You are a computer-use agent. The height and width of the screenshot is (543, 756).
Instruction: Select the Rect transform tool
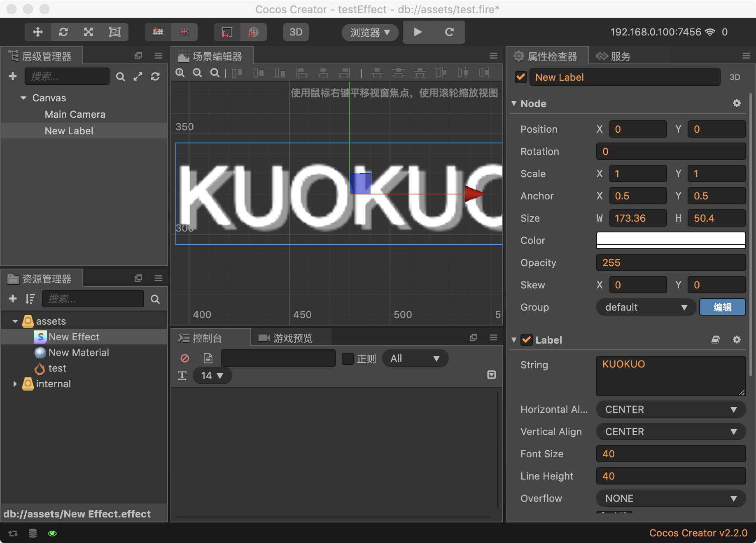pyautogui.click(x=114, y=32)
